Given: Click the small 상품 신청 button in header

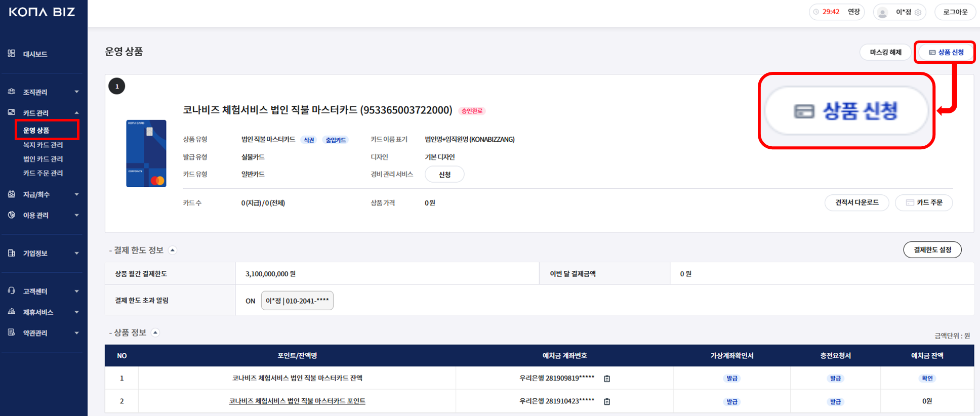Looking at the screenshot, I should (946, 52).
